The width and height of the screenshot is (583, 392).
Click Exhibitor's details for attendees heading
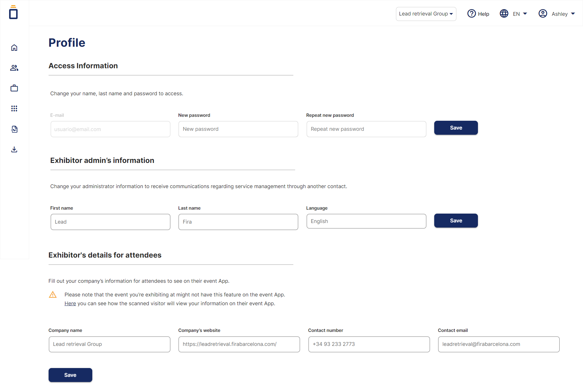pos(105,255)
